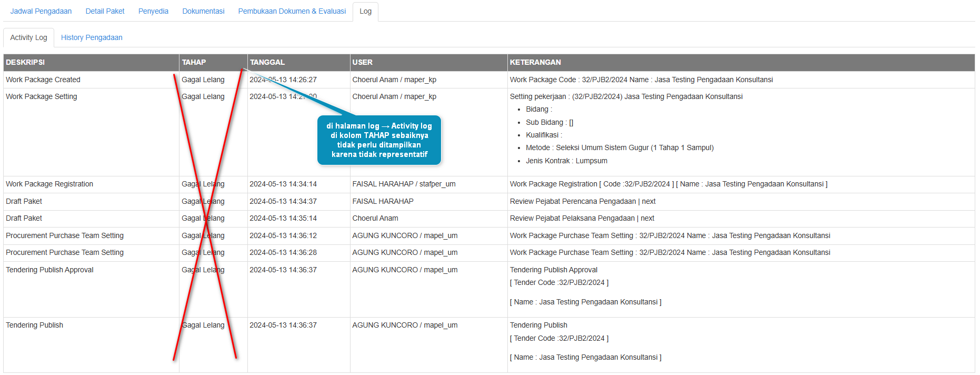Click the blue annotation callout about TAHAP
980x375 pixels.
(x=379, y=140)
